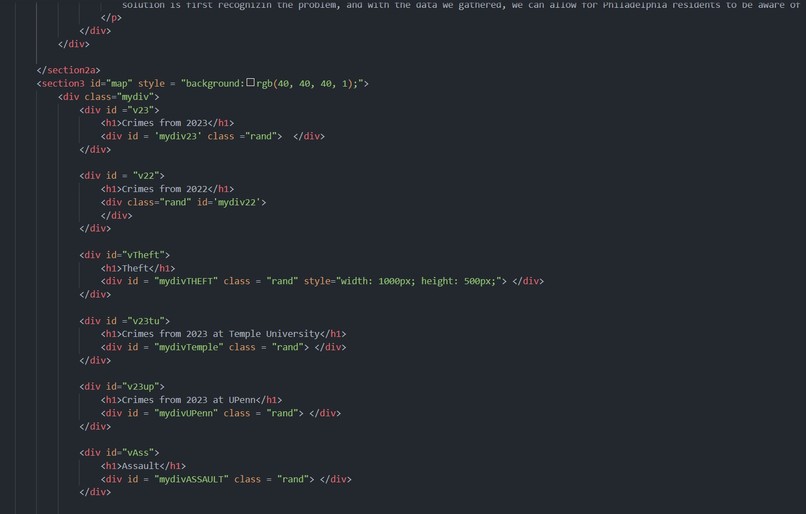Click the div class="rand" id='mydiv22' line
The image size is (806, 514).
click(184, 203)
